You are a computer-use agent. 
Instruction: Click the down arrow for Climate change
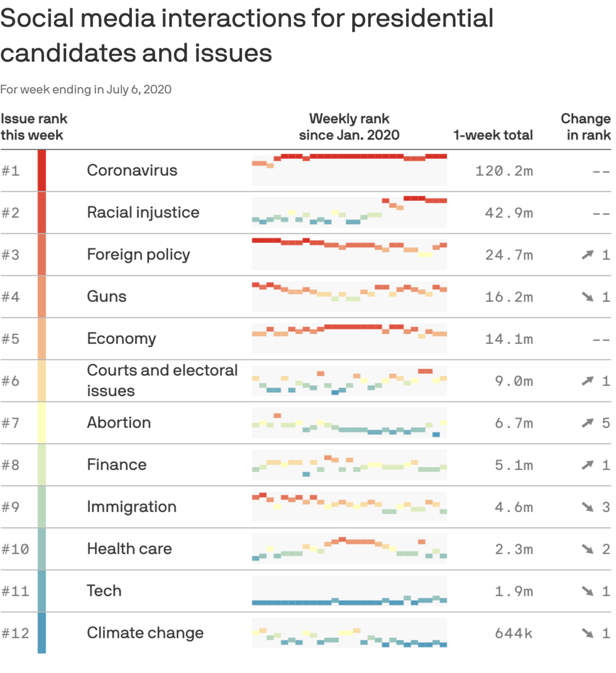588,633
